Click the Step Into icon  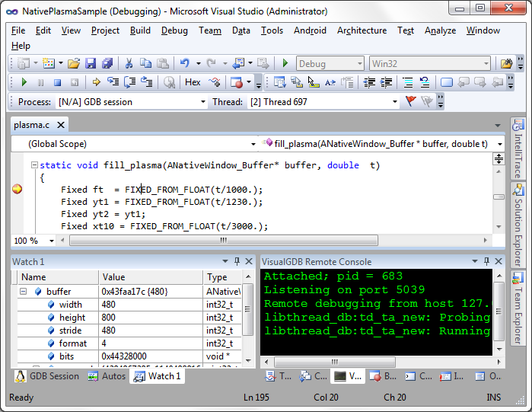(x=113, y=82)
